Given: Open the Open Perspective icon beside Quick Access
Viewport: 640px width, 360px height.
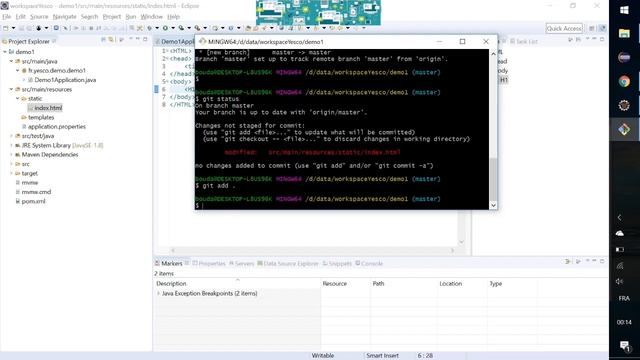Looking at the screenshot, I should tap(591, 28).
